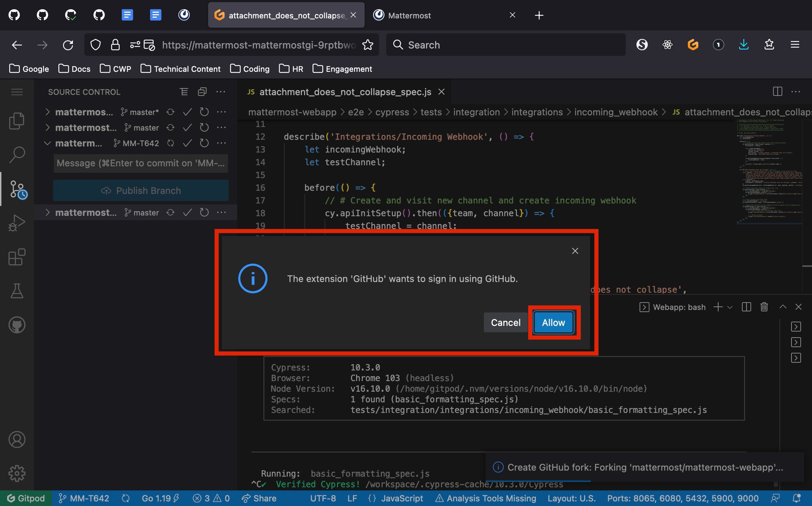Click Cancel in the GitHub sign-in dialog
The image size is (812, 506).
tap(505, 322)
